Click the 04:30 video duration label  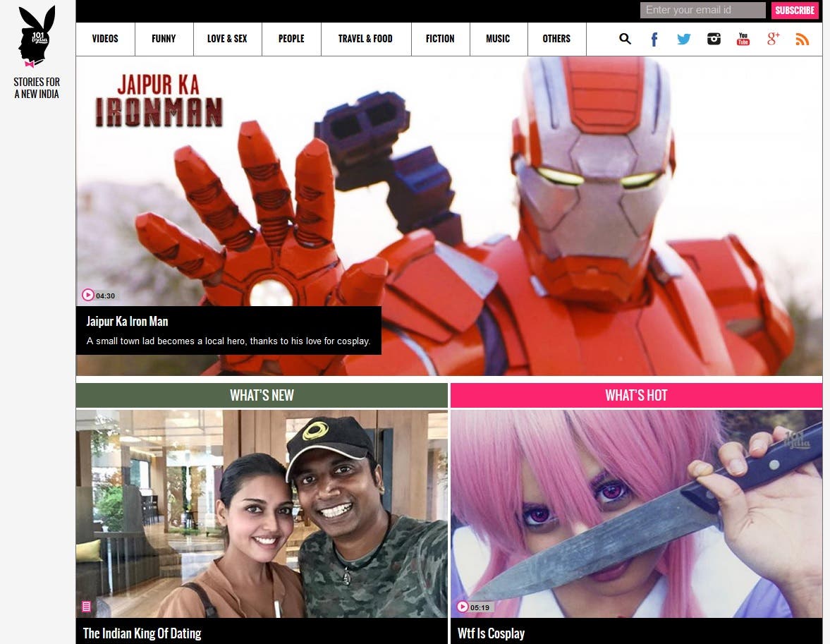click(105, 296)
